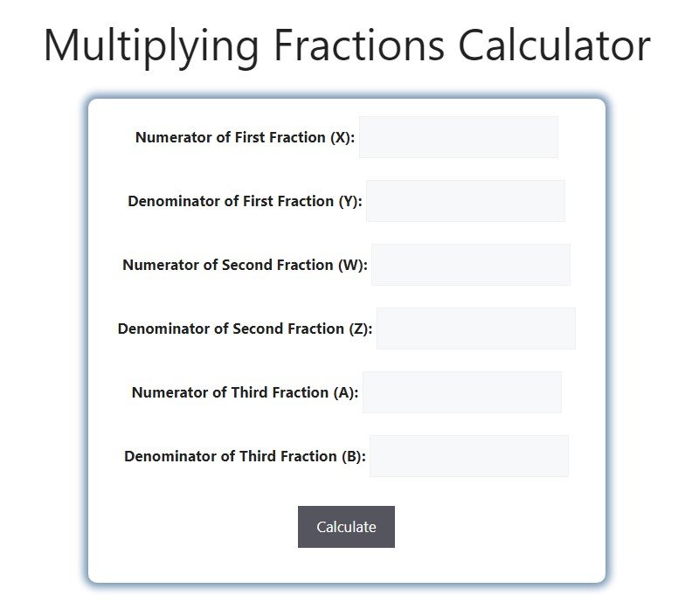Place cursor in the W value textbox

[470, 265]
